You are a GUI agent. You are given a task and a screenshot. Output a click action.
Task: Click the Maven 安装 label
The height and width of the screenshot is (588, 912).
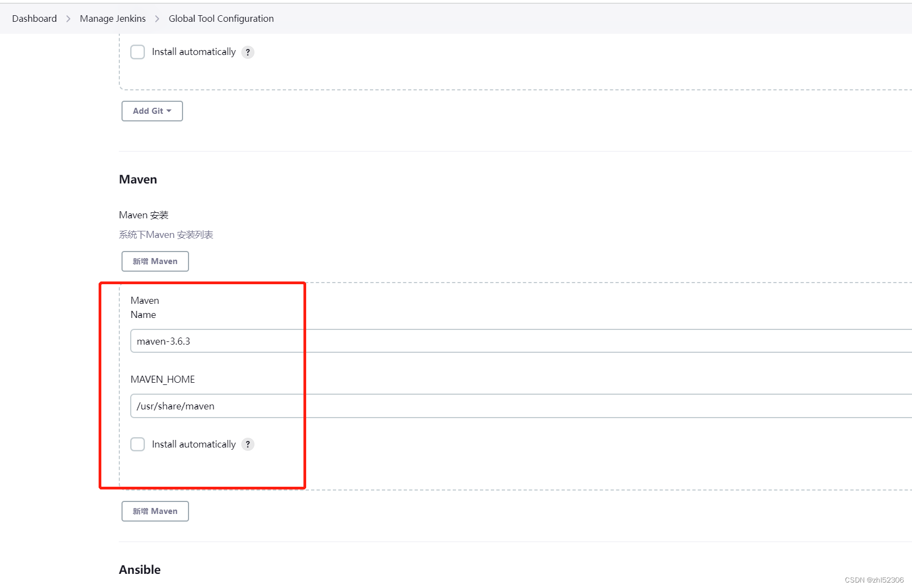(x=144, y=215)
